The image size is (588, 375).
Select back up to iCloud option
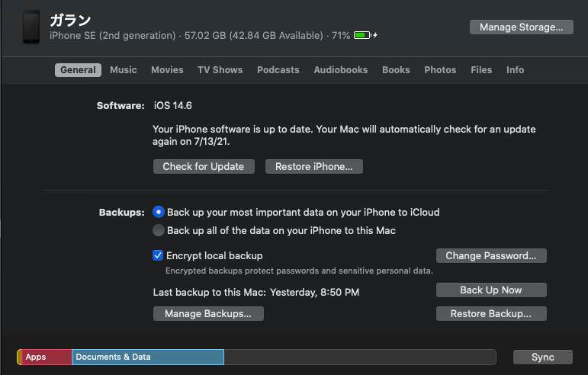[159, 212]
